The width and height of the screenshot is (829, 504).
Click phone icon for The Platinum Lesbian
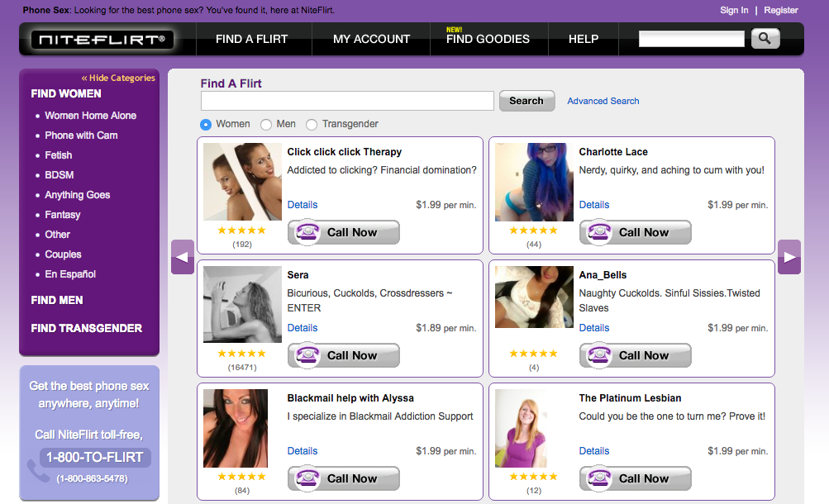tap(599, 478)
